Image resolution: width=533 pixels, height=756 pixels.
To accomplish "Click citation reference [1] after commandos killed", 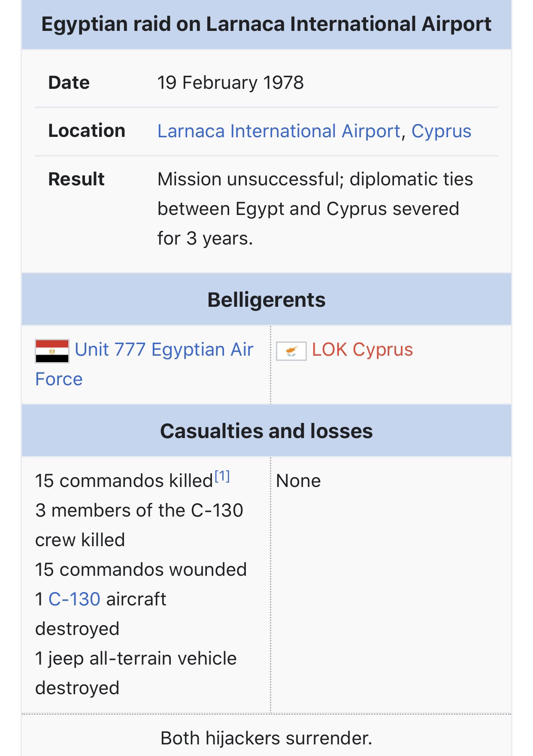I will click(222, 476).
